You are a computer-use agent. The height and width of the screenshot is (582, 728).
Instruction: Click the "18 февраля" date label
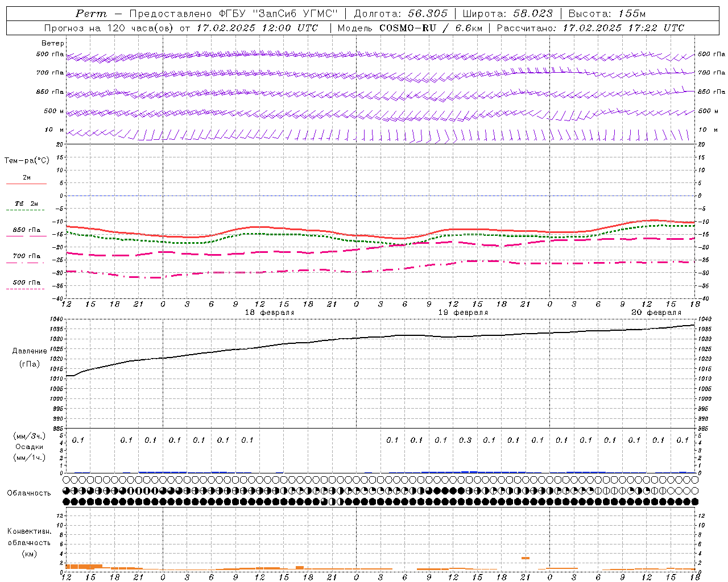point(270,313)
